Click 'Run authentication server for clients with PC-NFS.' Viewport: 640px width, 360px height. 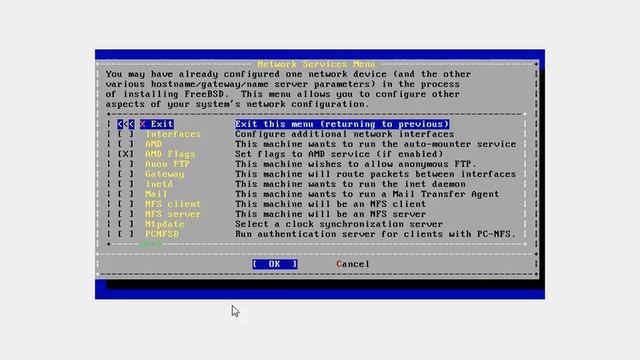point(376,234)
